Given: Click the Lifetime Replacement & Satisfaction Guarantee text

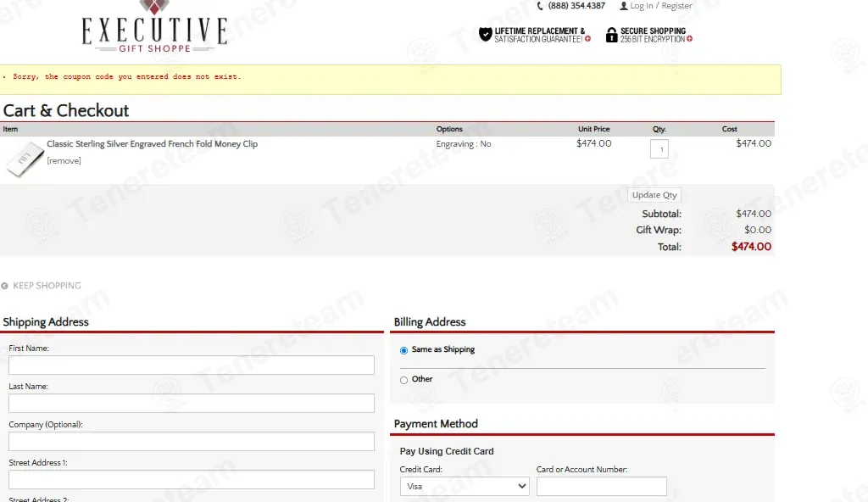Looking at the screenshot, I should coord(539,35).
